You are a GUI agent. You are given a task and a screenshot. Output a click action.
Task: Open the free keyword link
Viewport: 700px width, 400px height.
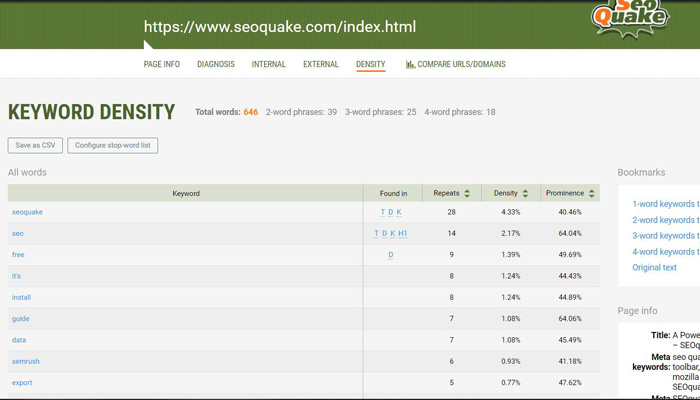(x=18, y=255)
